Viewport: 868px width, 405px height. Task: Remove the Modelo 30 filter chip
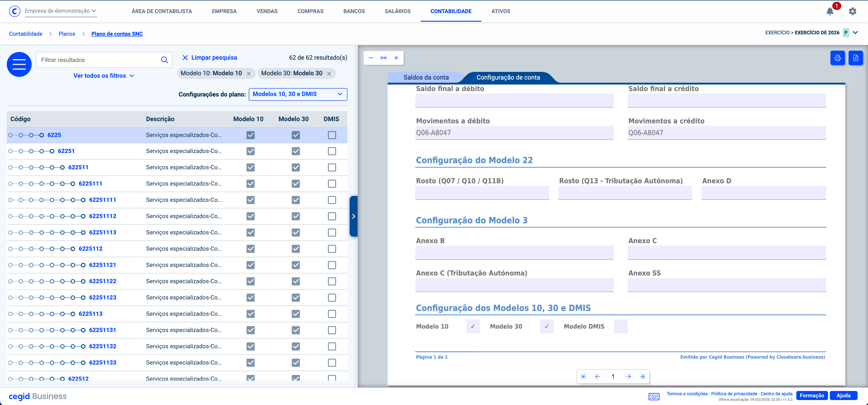(x=329, y=73)
